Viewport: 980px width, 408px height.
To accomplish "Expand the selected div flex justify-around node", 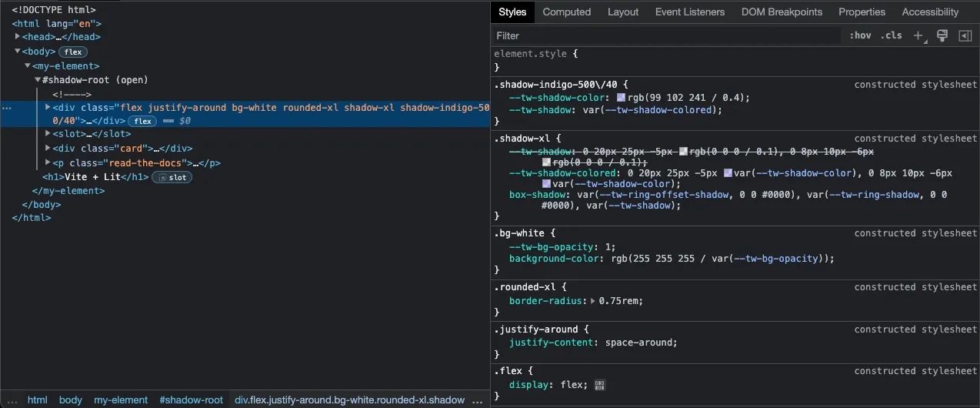I will (x=48, y=108).
